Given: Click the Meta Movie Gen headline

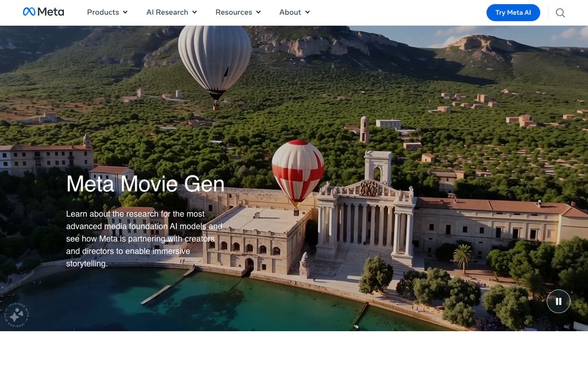Looking at the screenshot, I should 145,184.
